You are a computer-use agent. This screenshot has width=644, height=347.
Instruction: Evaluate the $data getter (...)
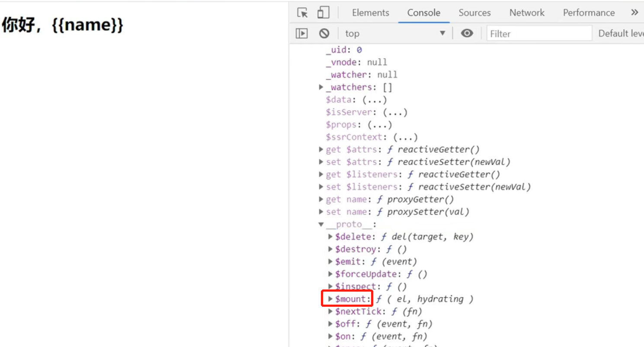pyautogui.click(x=375, y=100)
